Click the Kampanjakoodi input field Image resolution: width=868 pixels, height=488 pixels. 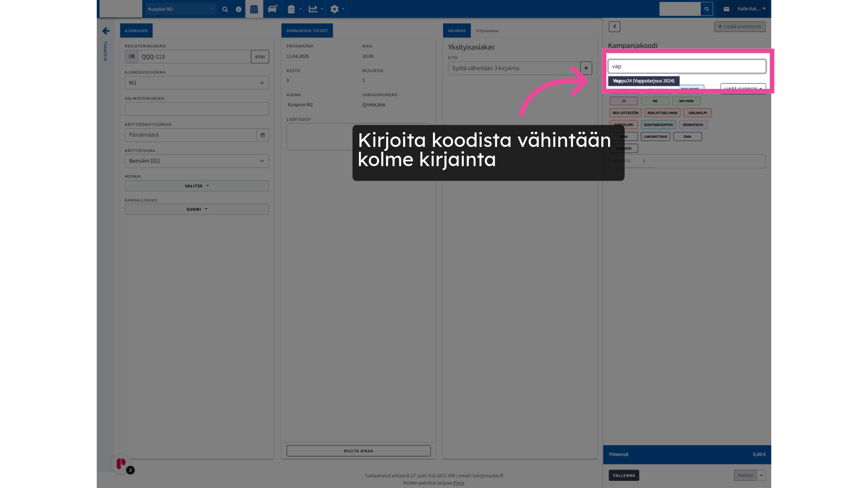coord(686,66)
